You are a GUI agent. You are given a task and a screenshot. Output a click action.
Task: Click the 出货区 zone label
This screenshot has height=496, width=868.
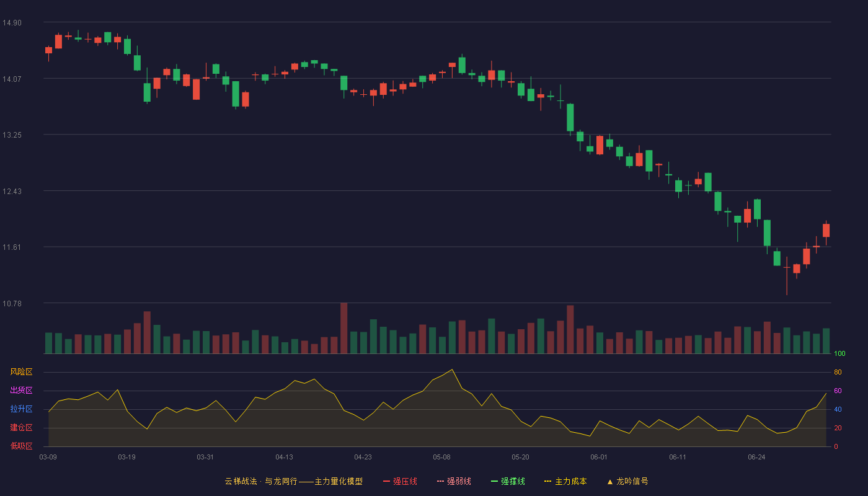coord(21,391)
